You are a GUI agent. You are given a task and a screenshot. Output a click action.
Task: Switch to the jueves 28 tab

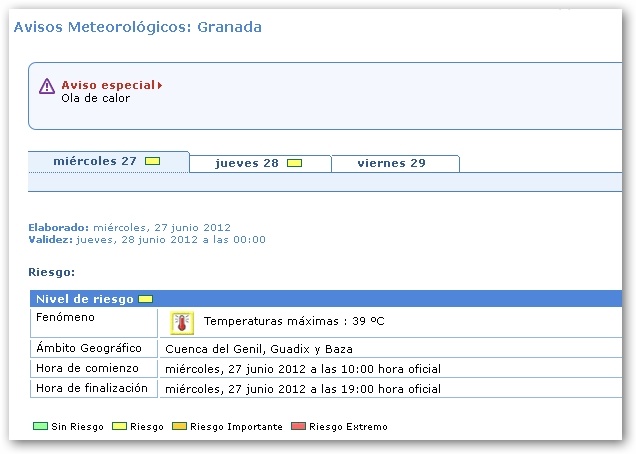pyautogui.click(x=247, y=163)
